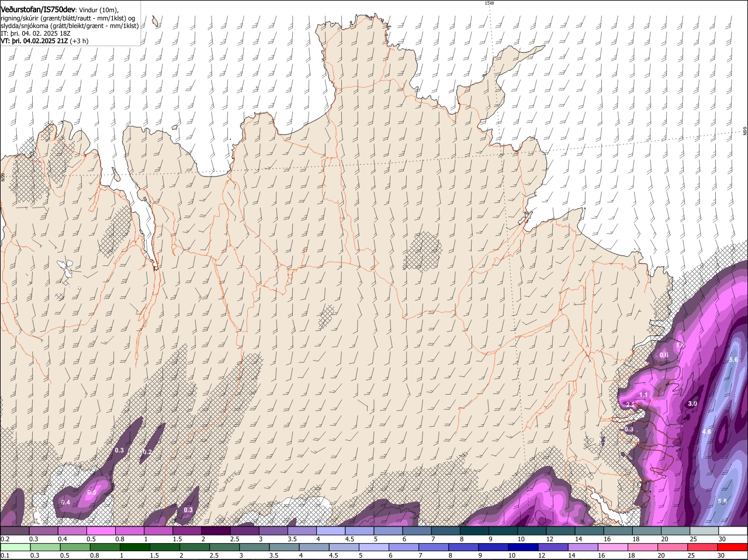Viewport: 748px width, 560px height.
Task: Click the 4.6 precipitation value on the map
Action: pos(707,431)
